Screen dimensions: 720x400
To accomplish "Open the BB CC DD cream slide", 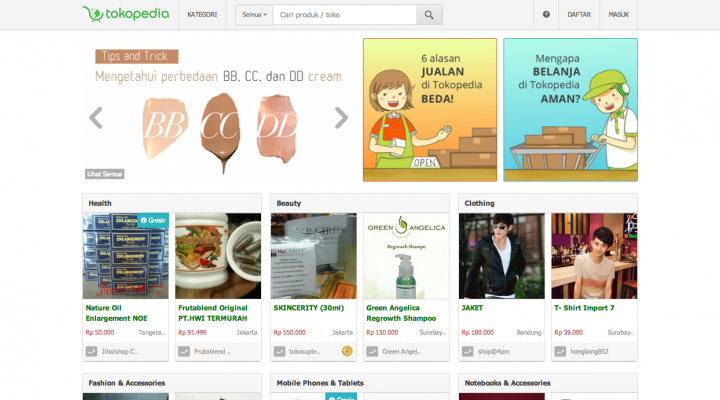I will [219, 110].
